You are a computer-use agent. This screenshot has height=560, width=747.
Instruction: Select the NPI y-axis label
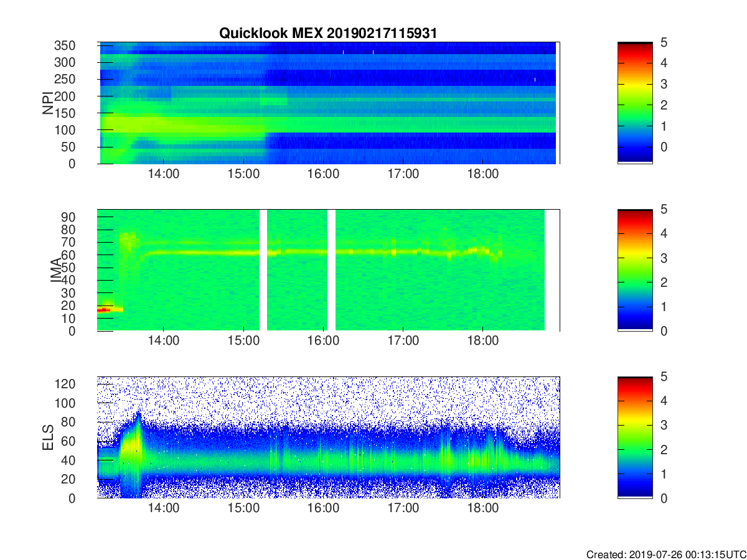coord(47,103)
